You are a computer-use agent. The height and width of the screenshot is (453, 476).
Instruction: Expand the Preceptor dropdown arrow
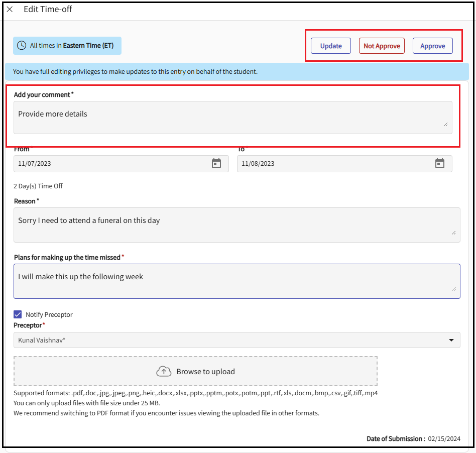(451, 341)
